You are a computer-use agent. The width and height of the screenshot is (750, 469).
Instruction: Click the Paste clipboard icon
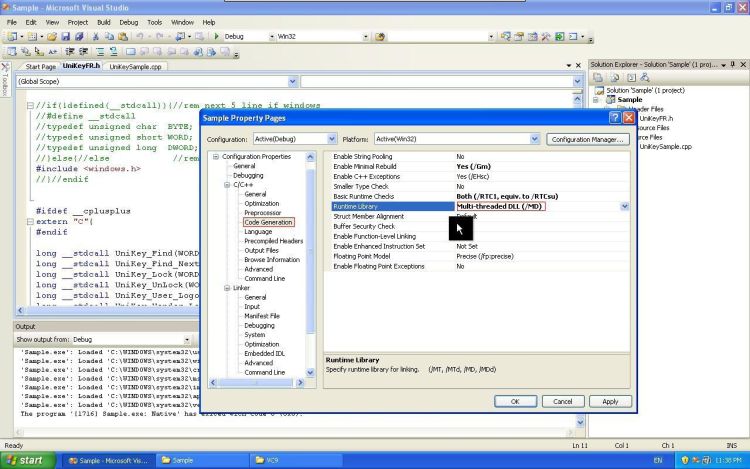click(x=123, y=36)
